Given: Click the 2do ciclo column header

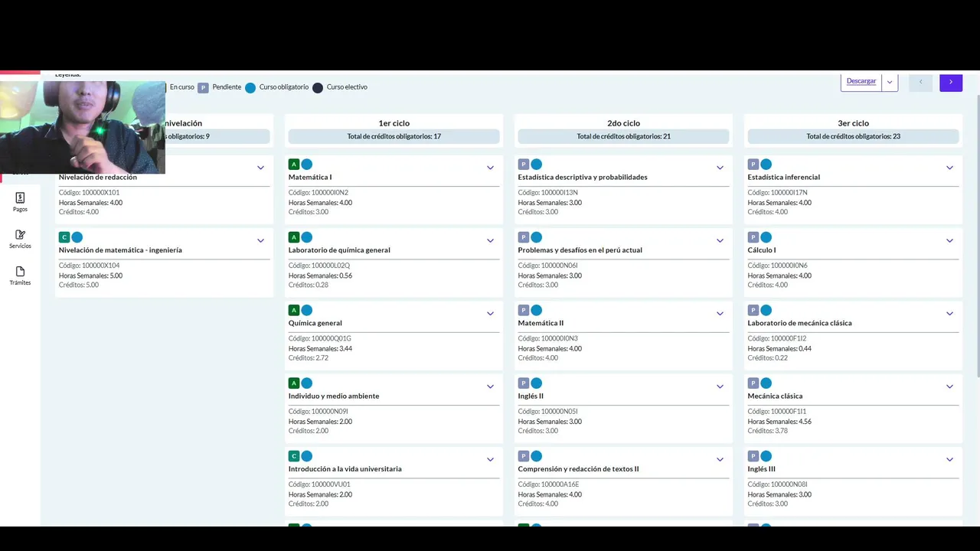Looking at the screenshot, I should (623, 123).
